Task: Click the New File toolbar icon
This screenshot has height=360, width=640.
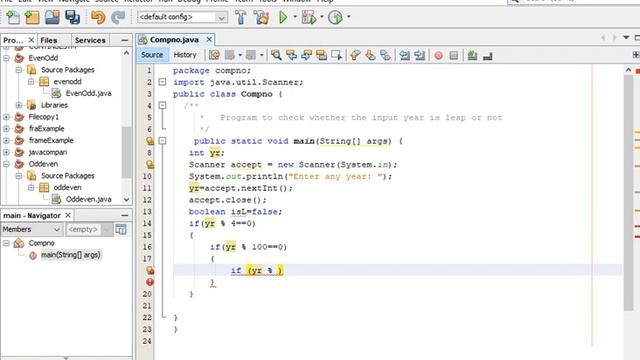Action: click(x=13, y=17)
